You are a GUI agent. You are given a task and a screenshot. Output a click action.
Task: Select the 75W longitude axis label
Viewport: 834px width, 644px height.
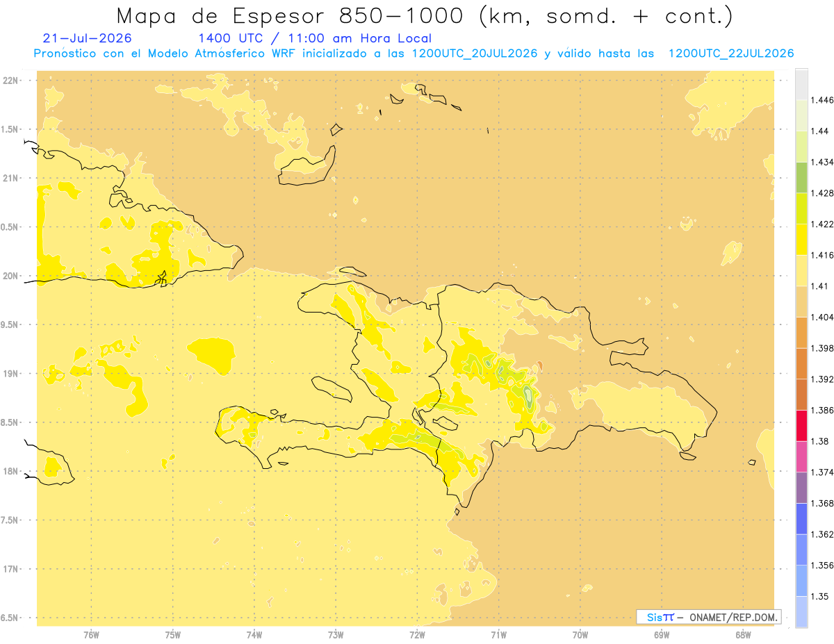pyautogui.click(x=173, y=634)
